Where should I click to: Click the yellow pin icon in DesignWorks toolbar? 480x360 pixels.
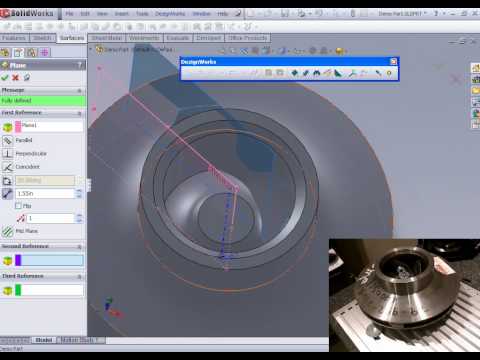389,73
